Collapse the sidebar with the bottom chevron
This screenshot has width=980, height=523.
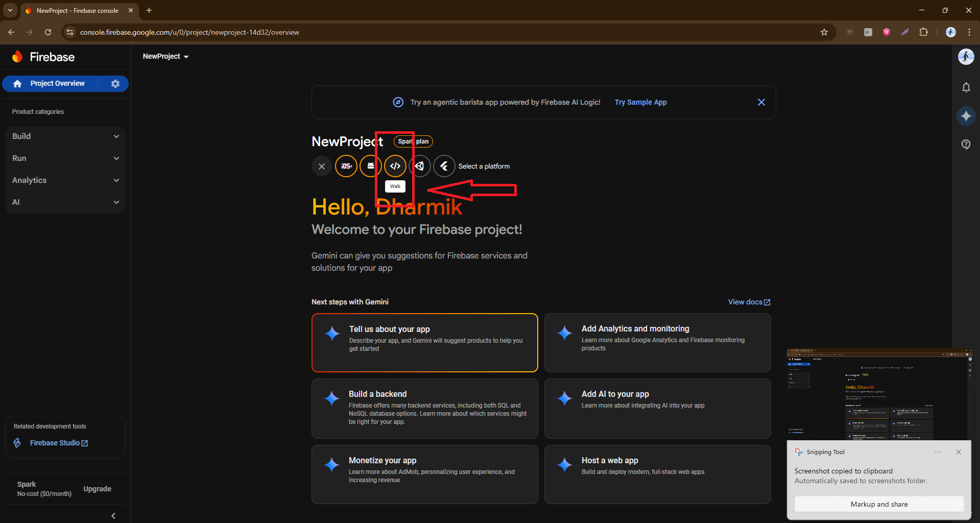(113, 516)
